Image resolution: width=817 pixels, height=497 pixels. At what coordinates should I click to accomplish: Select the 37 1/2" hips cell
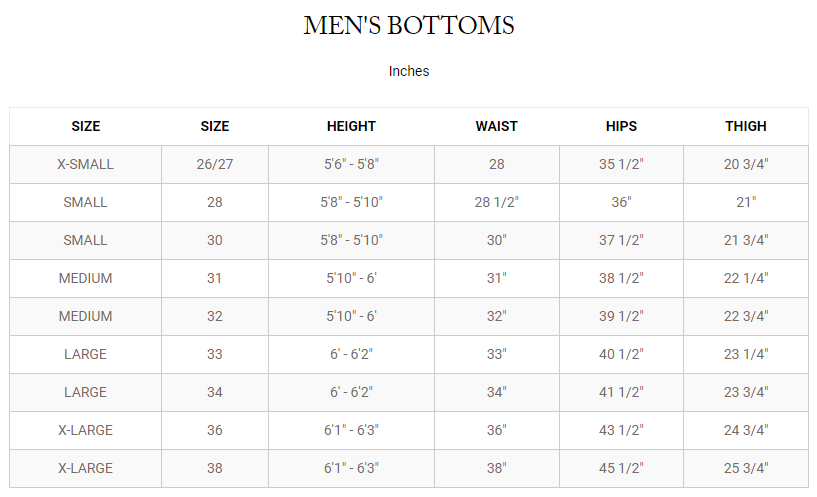(621, 240)
